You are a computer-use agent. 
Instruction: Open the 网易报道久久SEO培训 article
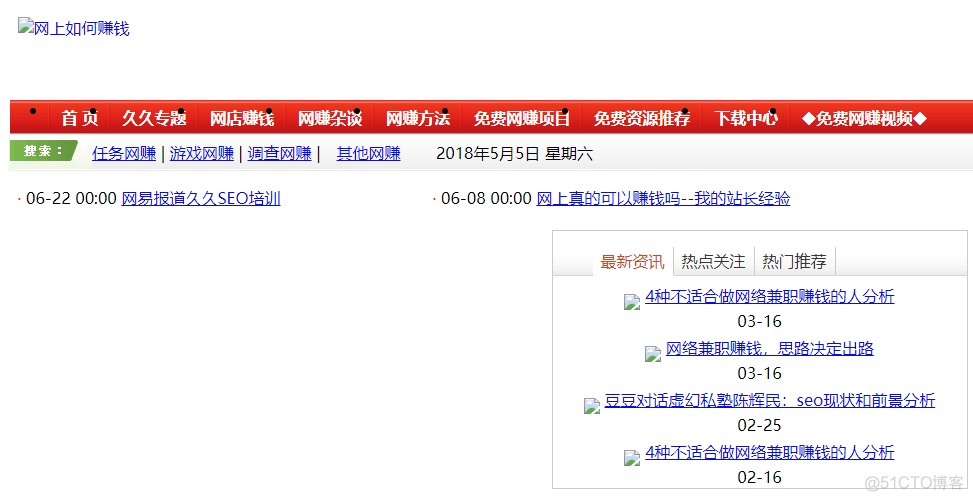click(201, 199)
